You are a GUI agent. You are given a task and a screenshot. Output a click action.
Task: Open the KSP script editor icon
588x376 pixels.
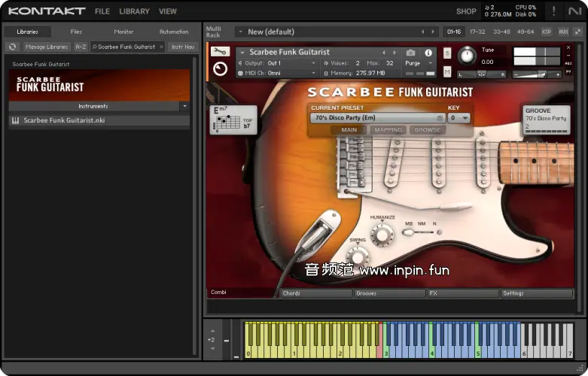point(546,32)
